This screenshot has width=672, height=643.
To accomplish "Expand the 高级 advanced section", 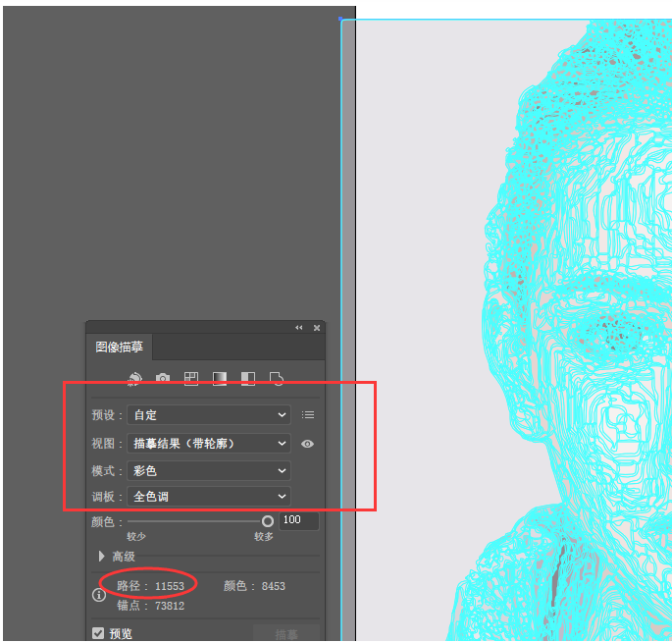I will point(102,556).
